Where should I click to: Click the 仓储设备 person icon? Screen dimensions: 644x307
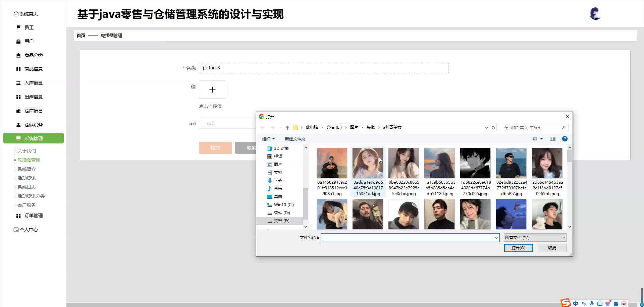click(18, 125)
